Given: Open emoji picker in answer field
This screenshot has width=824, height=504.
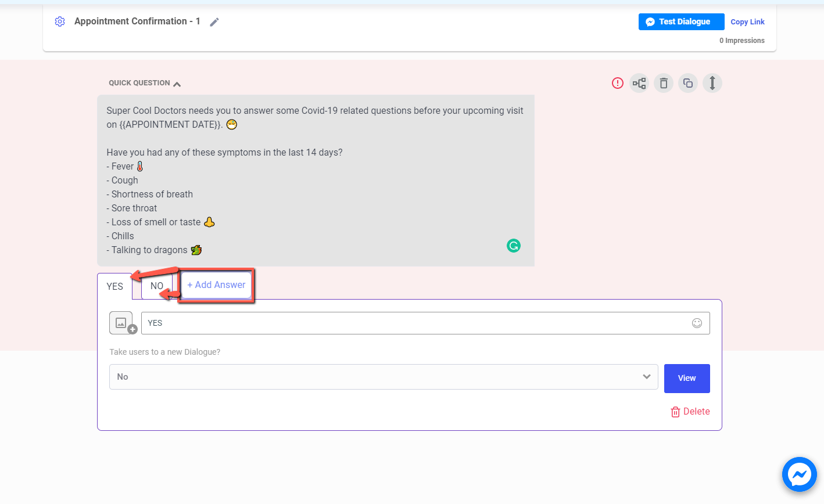Looking at the screenshot, I should (x=697, y=323).
